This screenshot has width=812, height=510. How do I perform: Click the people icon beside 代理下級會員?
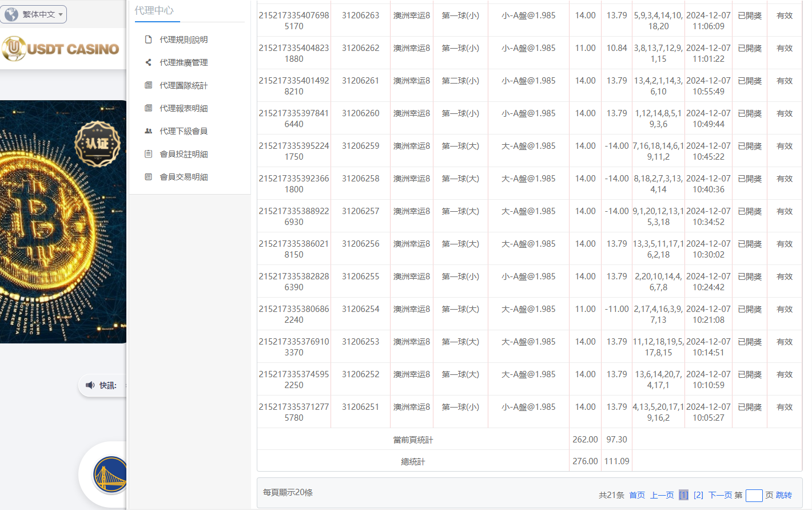[149, 131]
